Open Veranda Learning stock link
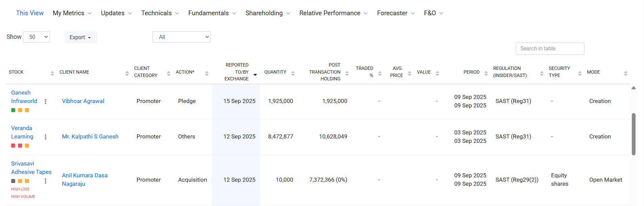 [22, 132]
